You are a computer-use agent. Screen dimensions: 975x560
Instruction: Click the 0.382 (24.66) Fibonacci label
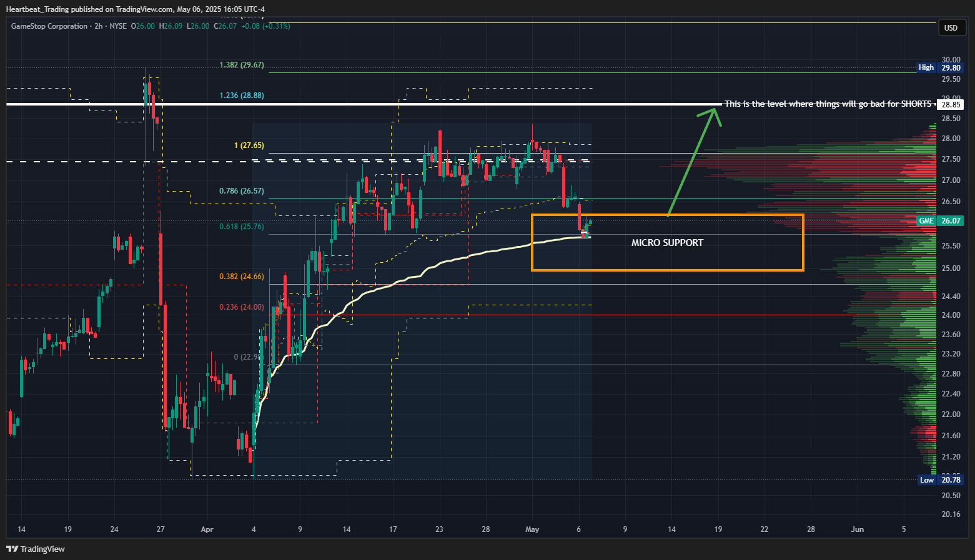(x=242, y=277)
